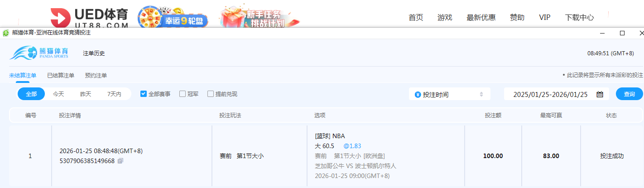Viewport: 644px width, 188px height.
Task: Click the 熊猫体育 Panda Sports logo
Action: click(x=39, y=53)
